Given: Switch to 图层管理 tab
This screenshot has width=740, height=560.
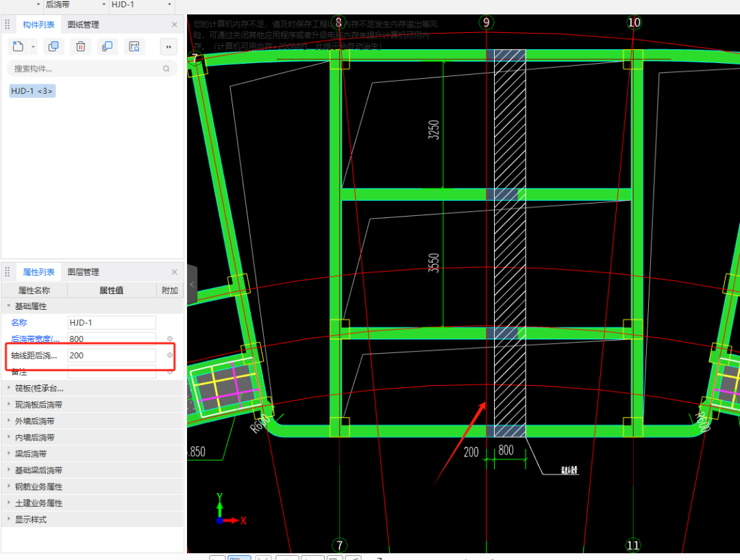Looking at the screenshot, I should coord(84,272).
